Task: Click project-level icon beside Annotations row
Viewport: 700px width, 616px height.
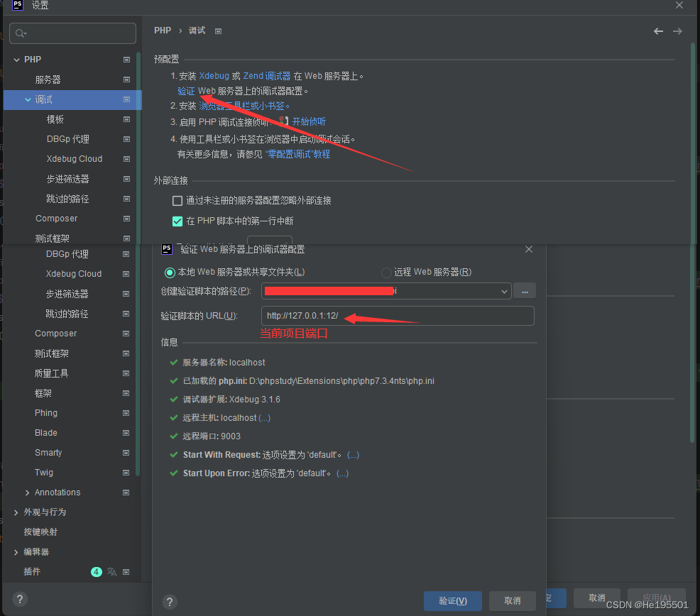Action: click(x=126, y=493)
